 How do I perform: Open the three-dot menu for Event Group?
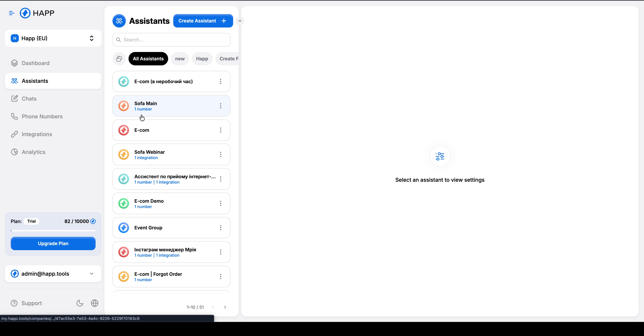click(220, 228)
